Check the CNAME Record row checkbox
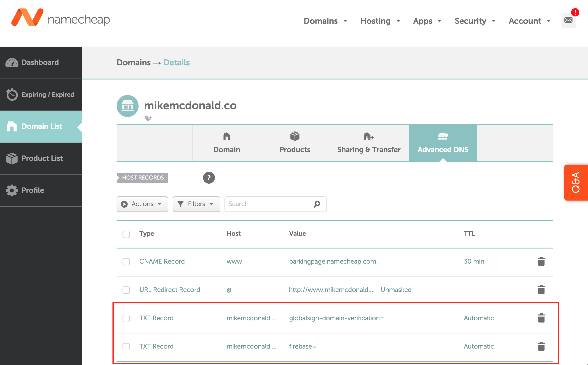This screenshot has height=365, width=588. pyautogui.click(x=126, y=262)
